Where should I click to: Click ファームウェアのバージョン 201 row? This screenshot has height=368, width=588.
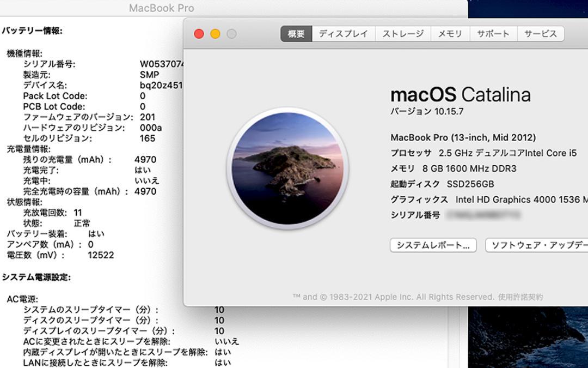pyautogui.click(x=89, y=117)
